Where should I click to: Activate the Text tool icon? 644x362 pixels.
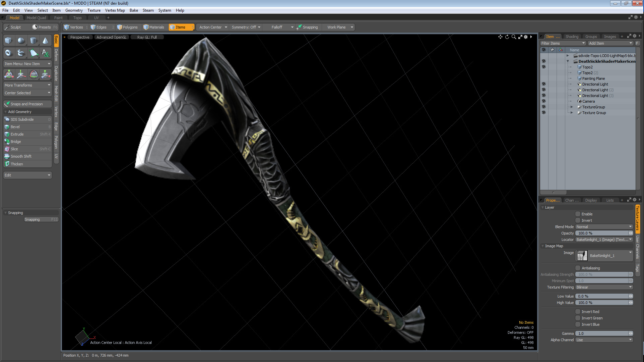[45, 53]
